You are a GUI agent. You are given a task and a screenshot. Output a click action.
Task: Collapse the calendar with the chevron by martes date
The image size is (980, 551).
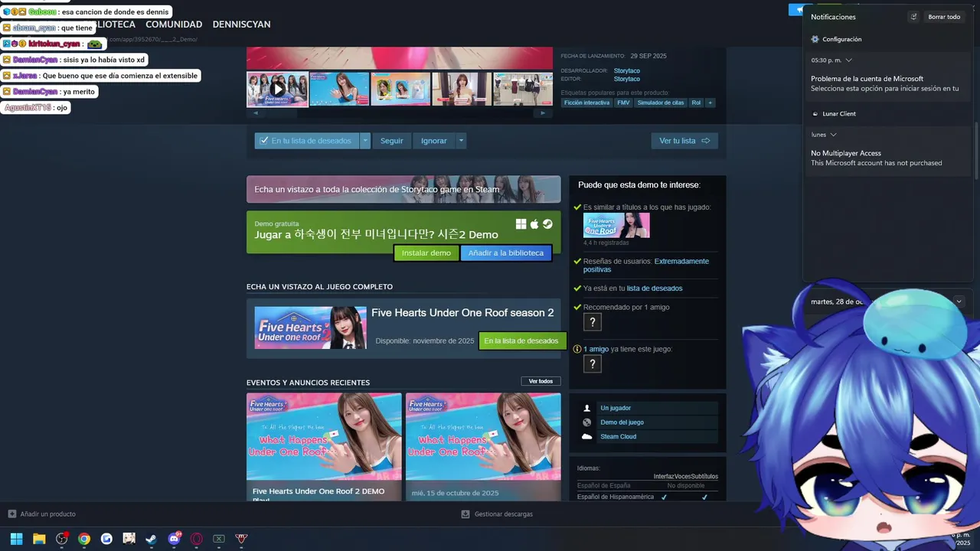coord(959,302)
